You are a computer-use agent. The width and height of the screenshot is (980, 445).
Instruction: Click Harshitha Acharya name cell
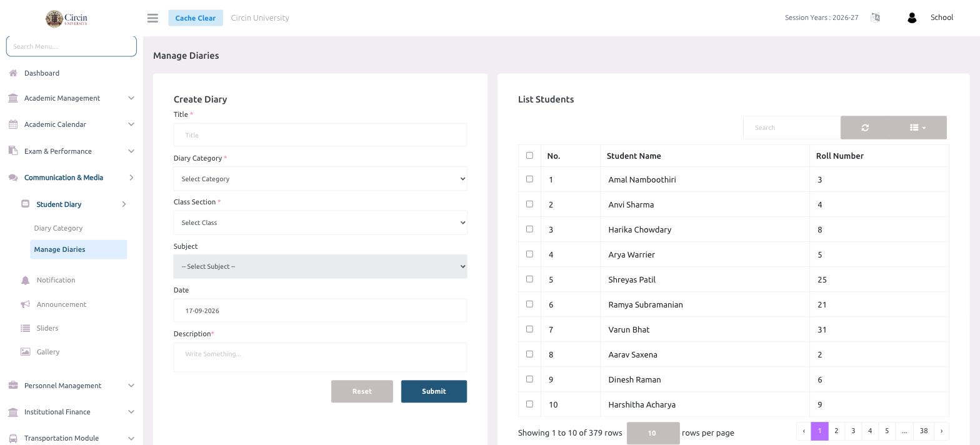705,404
